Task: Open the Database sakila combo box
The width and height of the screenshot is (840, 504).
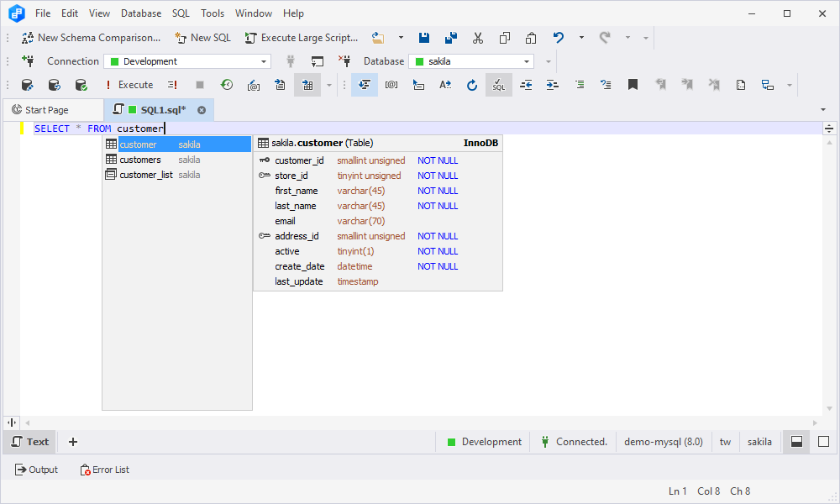Action: tap(471, 61)
